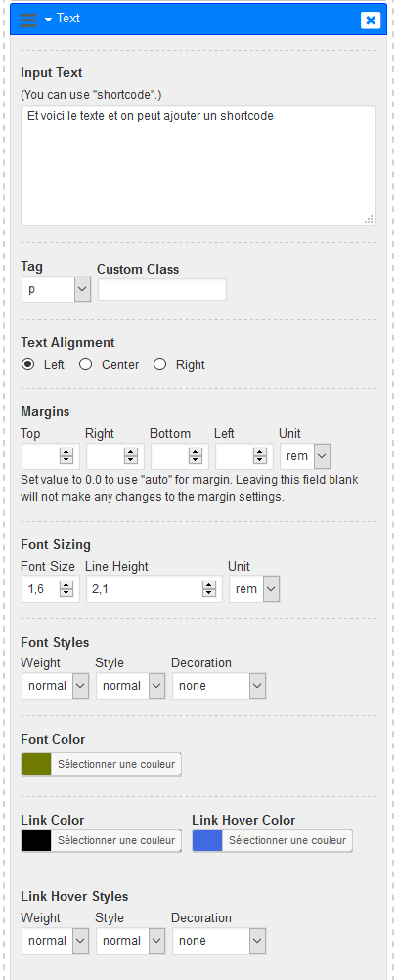
Task: Close the Text widget with X
Action: 371,20
